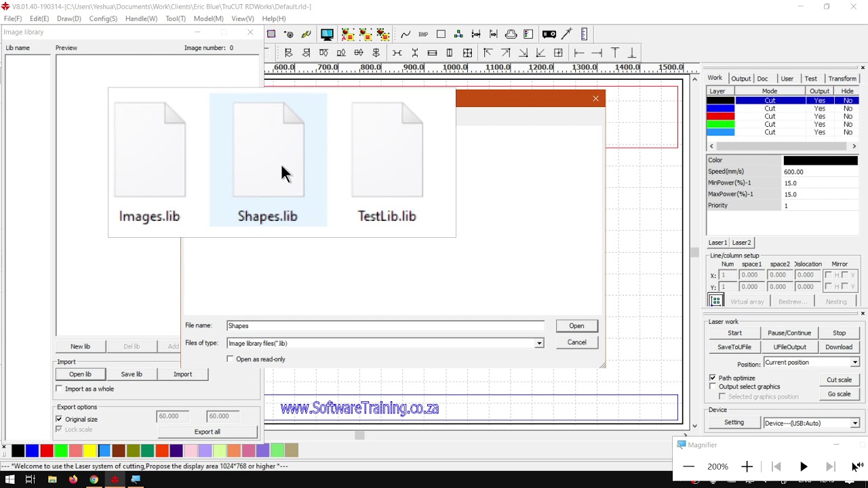Click the curve smooth icon in the toolbar
This screenshot has height=488, width=868.
coord(406,34)
